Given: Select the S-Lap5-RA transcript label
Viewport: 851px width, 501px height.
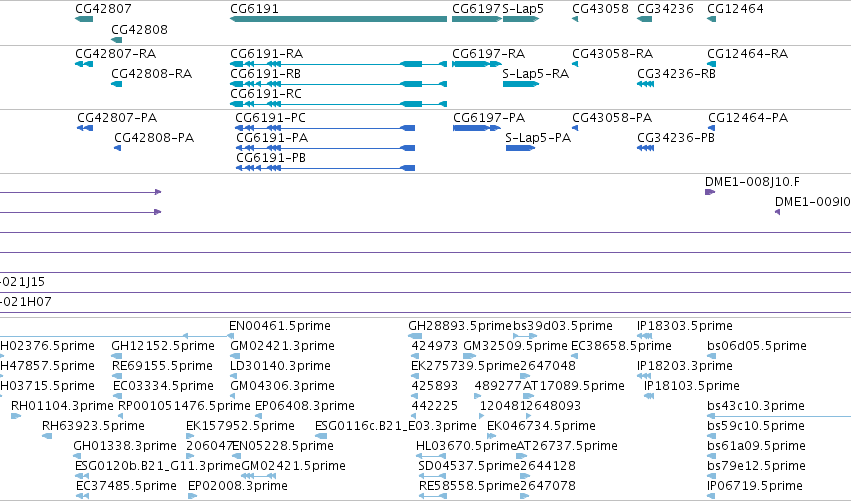Looking at the screenshot, I should tap(536, 74).
